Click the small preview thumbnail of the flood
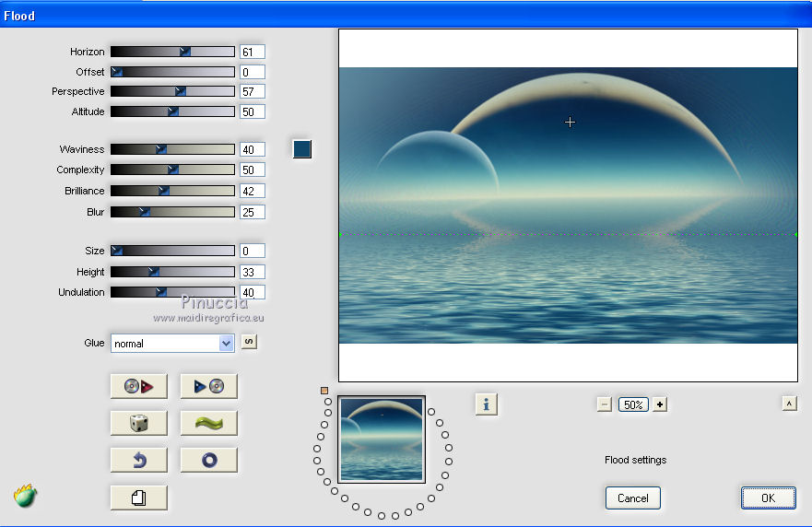 click(382, 439)
